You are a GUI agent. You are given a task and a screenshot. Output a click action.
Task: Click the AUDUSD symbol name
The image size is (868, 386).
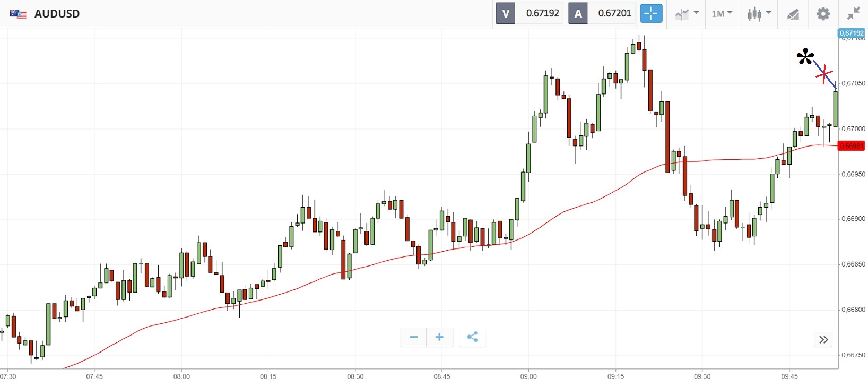pos(57,14)
